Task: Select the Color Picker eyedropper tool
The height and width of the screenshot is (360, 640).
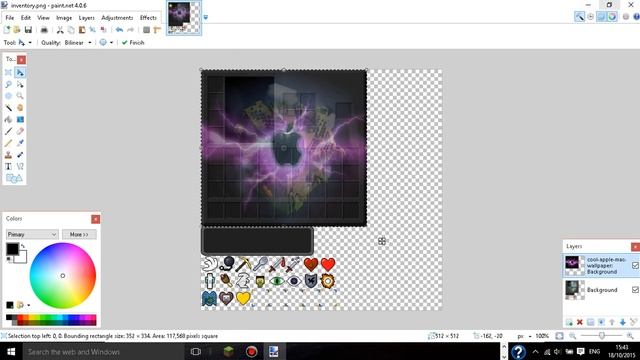Action: coord(20,143)
